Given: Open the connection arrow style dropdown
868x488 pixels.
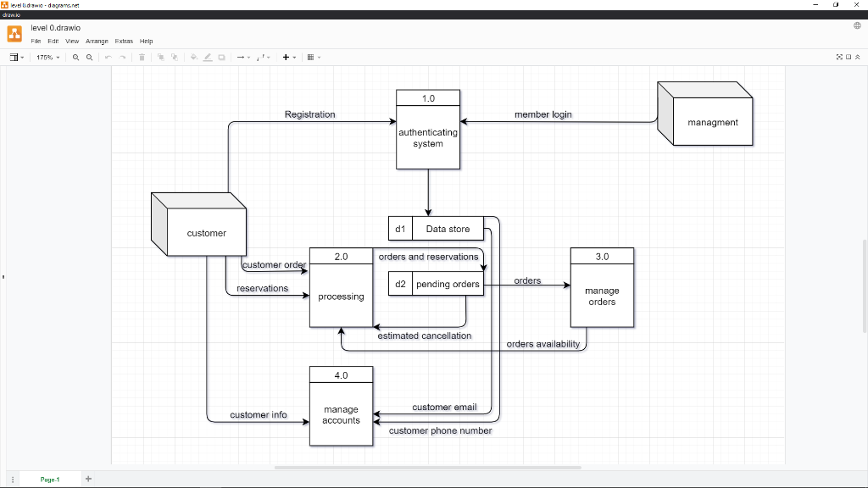Looking at the screenshot, I should tap(243, 57).
